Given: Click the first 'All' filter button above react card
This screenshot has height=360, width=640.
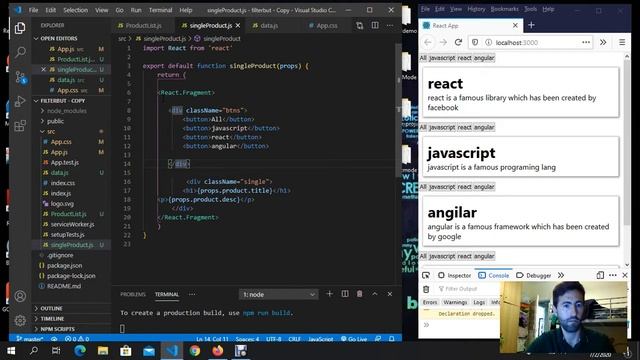Looking at the screenshot, I should pos(423,58).
